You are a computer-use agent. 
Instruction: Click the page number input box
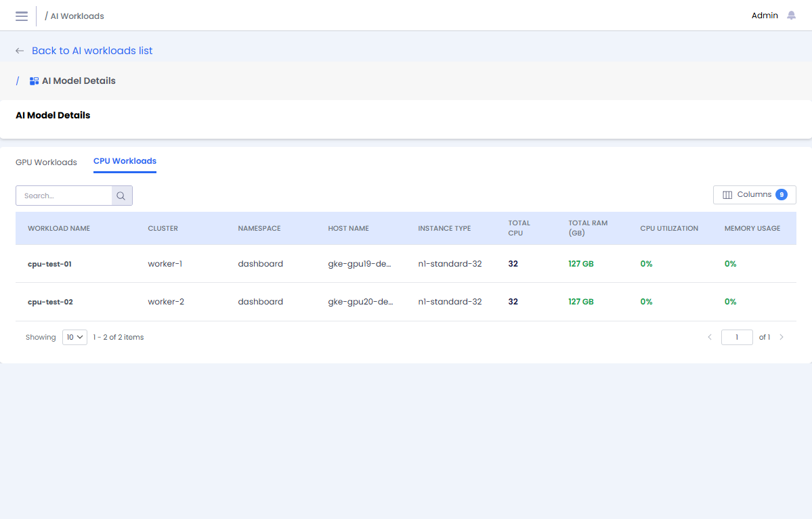(x=737, y=337)
